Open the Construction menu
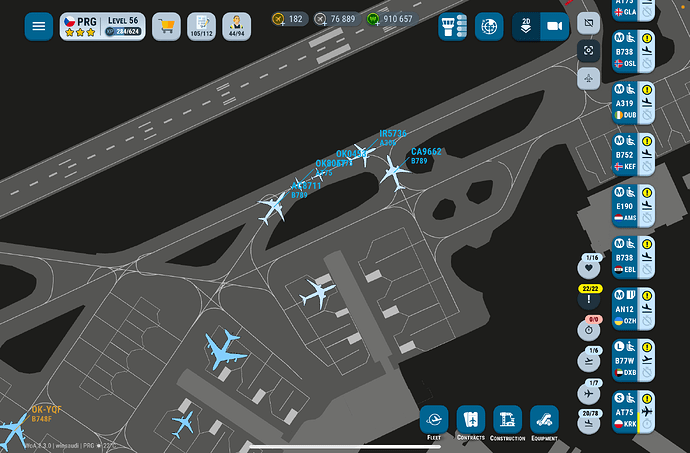The height and width of the screenshot is (453, 690). pos(507,423)
